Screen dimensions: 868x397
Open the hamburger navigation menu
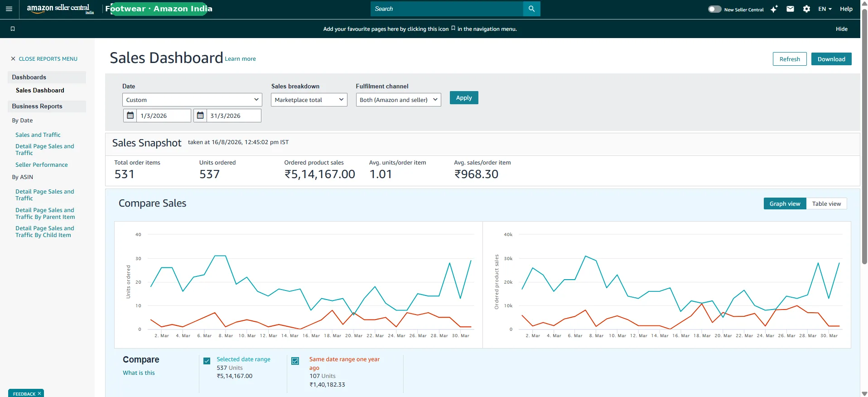pyautogui.click(x=9, y=9)
